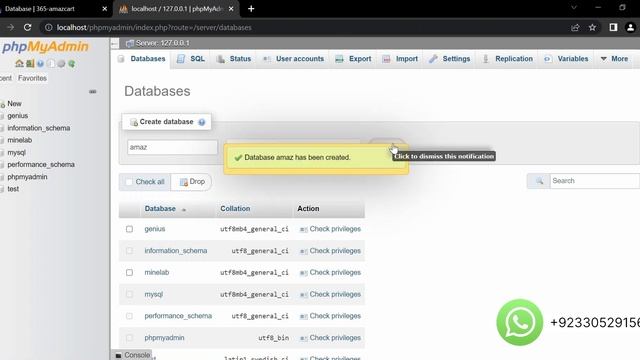This screenshot has width=640, height=360.
Task: Tick the minelab database checkbox
Action: point(129,272)
